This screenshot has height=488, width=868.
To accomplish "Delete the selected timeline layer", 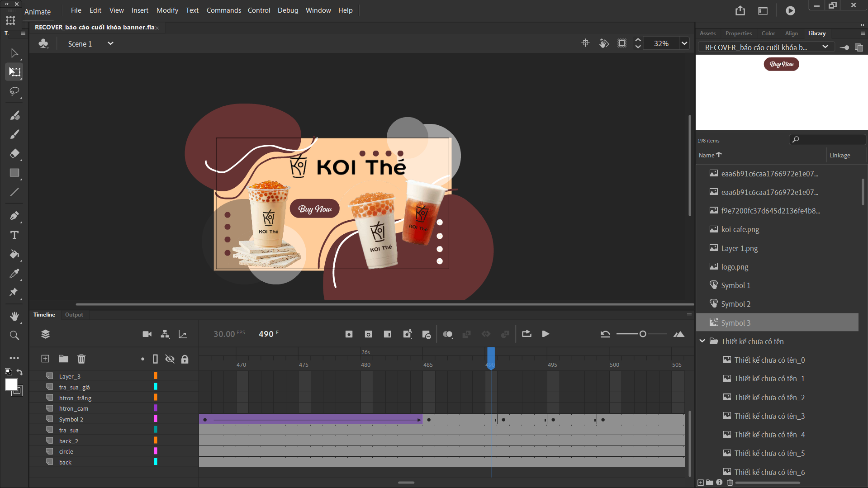I will point(81,359).
